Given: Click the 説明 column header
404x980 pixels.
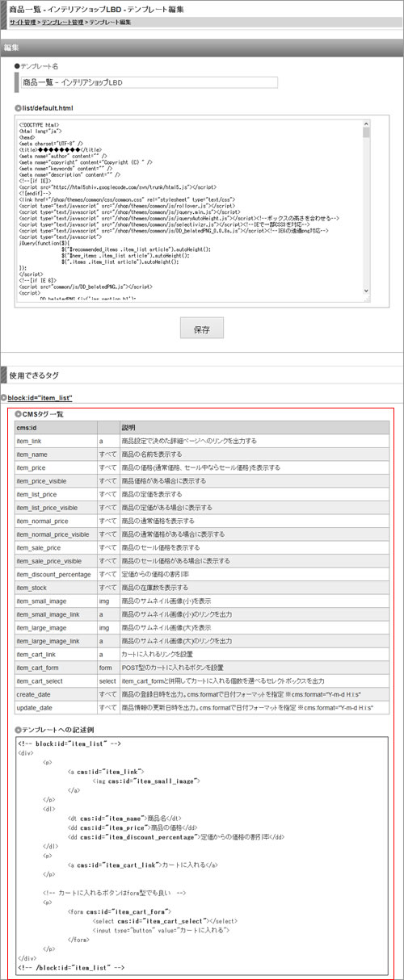Looking at the screenshot, I should coord(254,427).
